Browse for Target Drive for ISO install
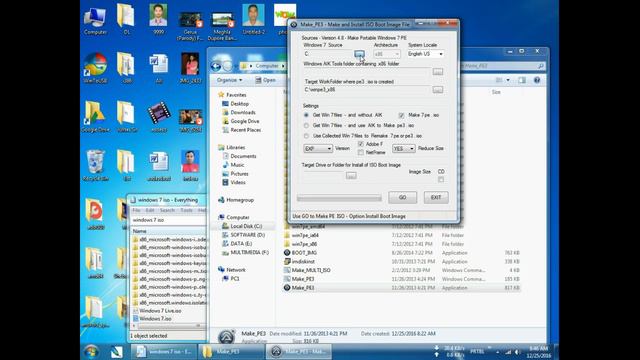The image size is (640, 360). tap(351, 176)
